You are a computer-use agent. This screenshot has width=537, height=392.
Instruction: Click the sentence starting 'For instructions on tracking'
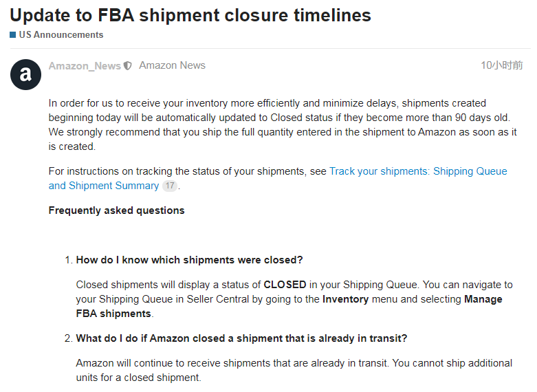point(278,178)
